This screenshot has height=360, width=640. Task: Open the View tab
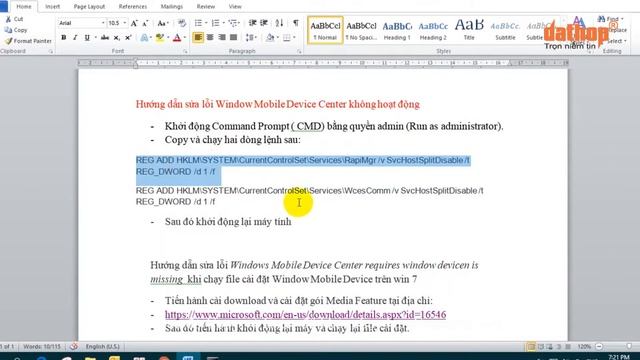(x=235, y=7)
